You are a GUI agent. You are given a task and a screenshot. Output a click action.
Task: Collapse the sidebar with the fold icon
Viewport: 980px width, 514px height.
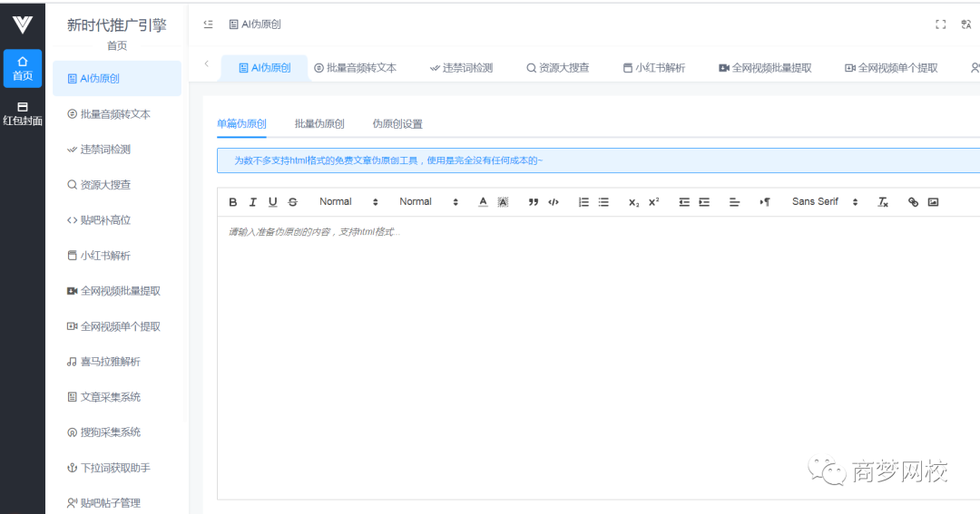tap(208, 24)
